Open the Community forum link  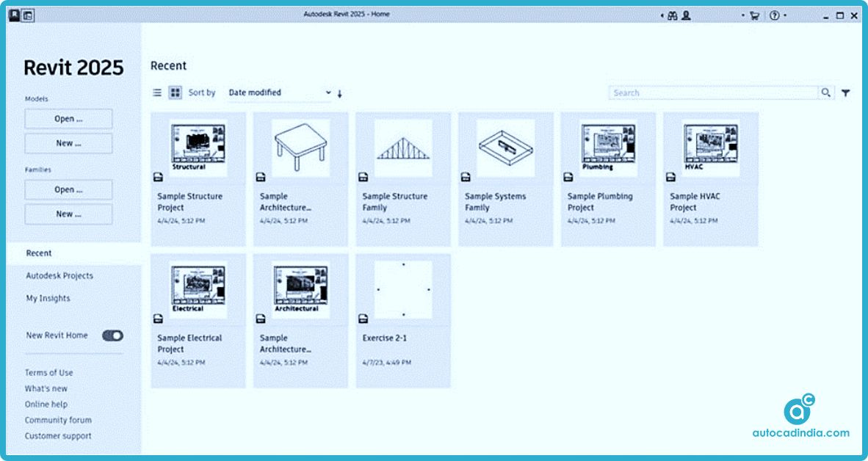57,420
